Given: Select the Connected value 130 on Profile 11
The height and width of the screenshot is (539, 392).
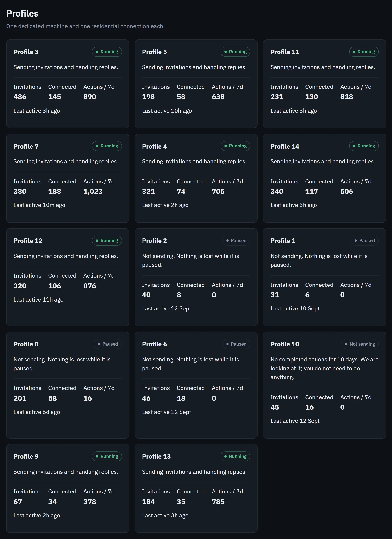Looking at the screenshot, I should [x=312, y=97].
